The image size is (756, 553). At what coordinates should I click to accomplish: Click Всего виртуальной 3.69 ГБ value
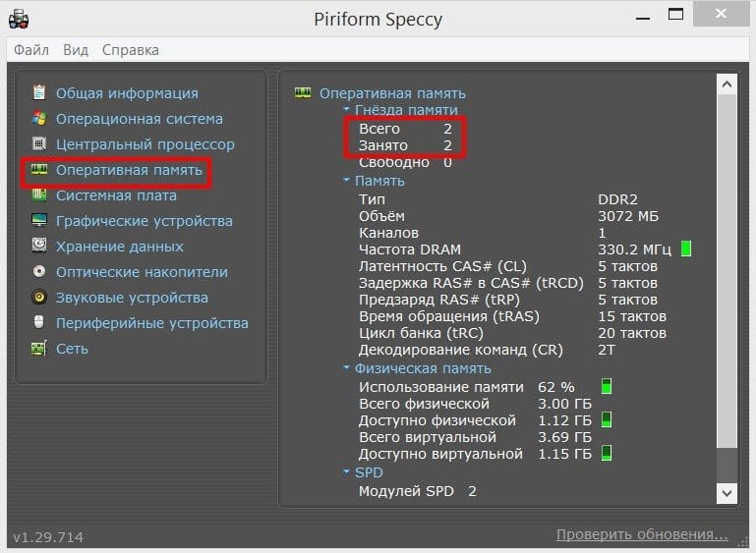point(564,437)
